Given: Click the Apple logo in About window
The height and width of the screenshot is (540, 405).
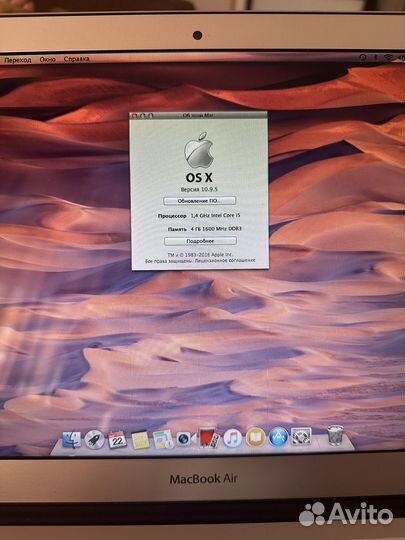Looking at the screenshot, I should click(x=199, y=151).
